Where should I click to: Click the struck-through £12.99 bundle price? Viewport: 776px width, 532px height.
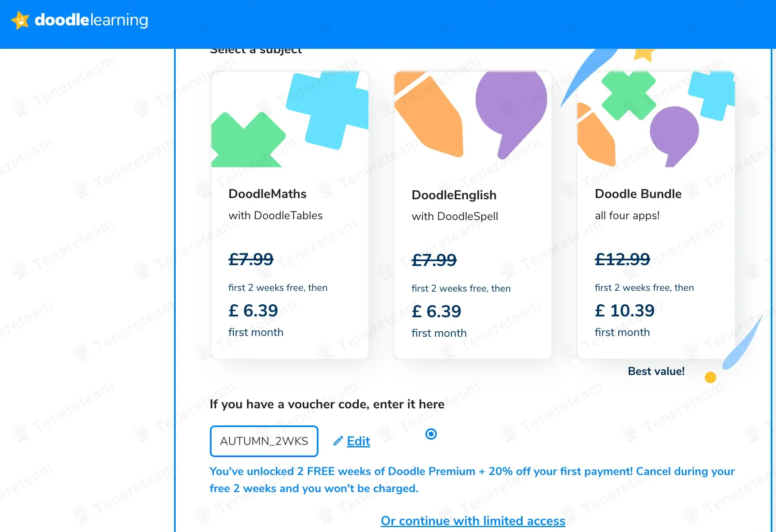pos(622,259)
